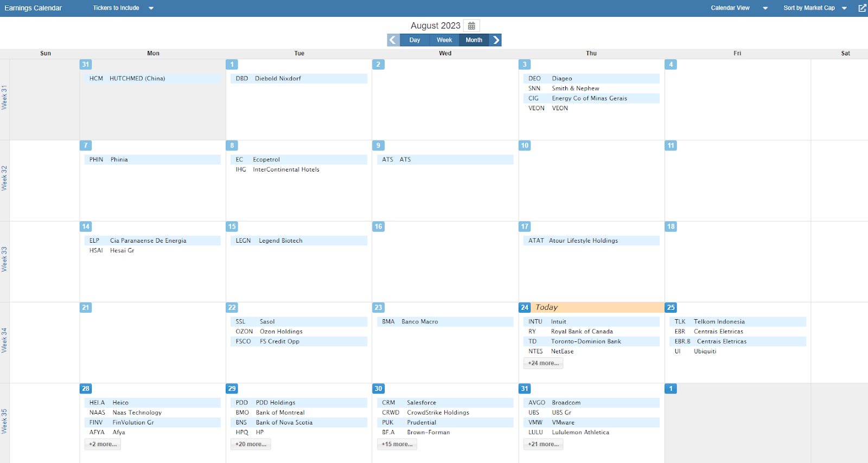Open the calendar date picker icon
Screen dimensions: 868x463
pos(471,26)
